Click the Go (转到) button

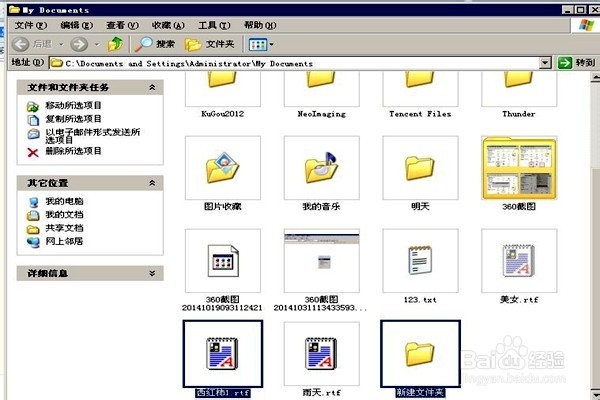(576, 63)
